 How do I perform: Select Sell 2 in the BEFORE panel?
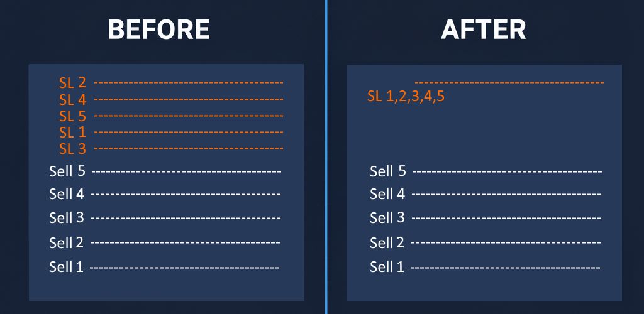67,242
